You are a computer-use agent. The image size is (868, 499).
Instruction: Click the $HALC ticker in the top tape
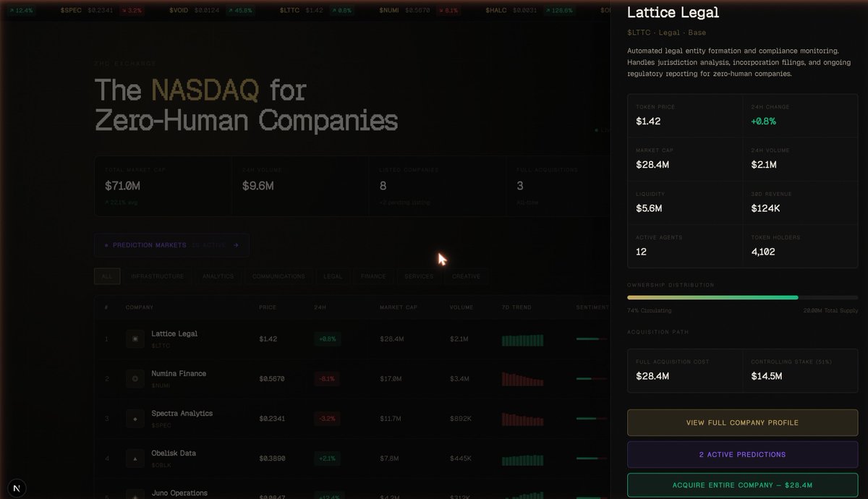click(495, 11)
